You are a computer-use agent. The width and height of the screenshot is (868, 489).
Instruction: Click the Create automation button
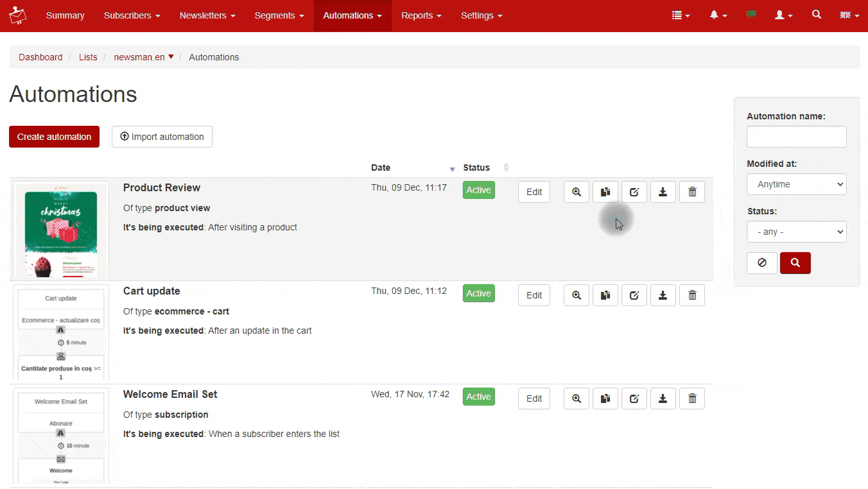(54, 137)
